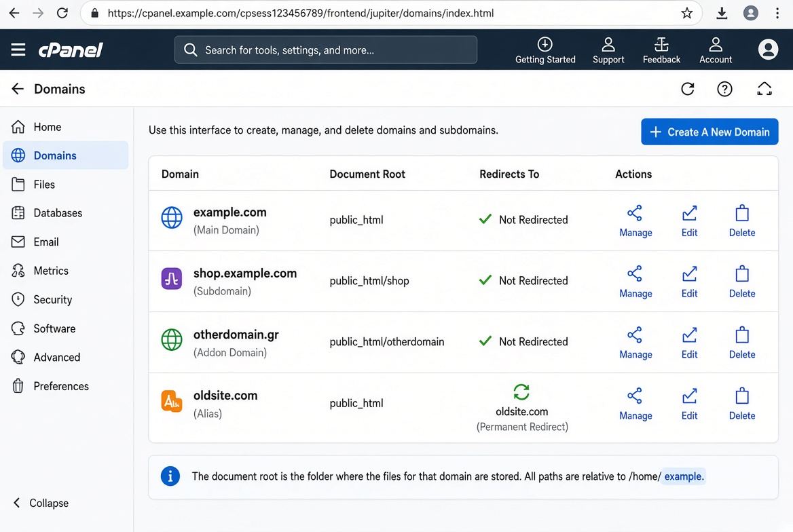793x532 pixels.
Task: Open Databases in the sidebar
Action: pos(66,213)
